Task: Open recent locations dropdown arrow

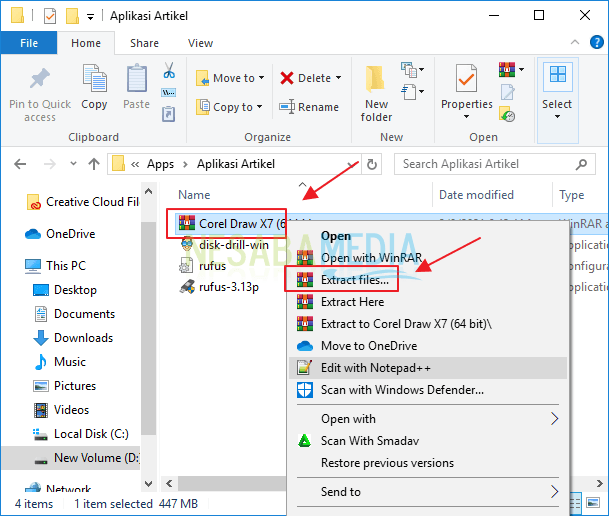Action: point(73,164)
